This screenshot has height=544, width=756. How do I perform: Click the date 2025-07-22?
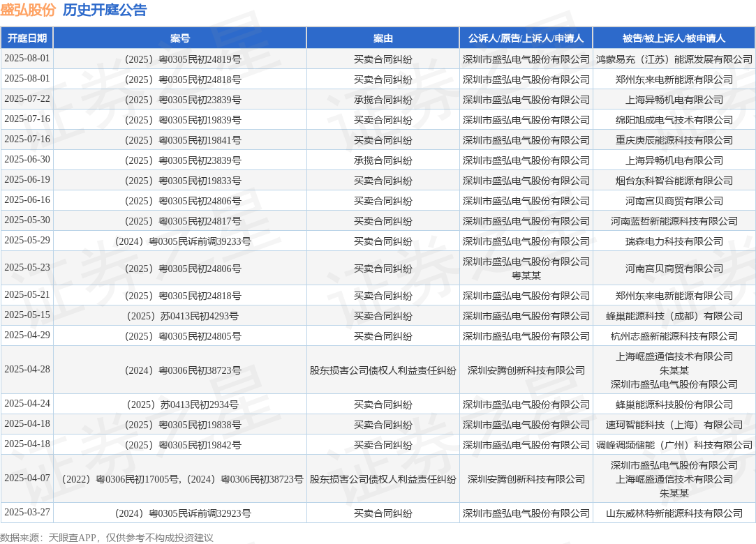27,99
